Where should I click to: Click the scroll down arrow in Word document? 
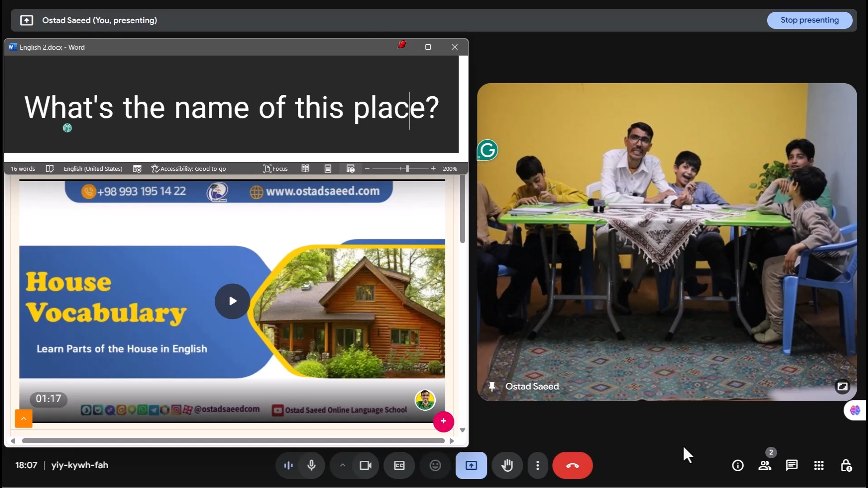click(x=462, y=430)
